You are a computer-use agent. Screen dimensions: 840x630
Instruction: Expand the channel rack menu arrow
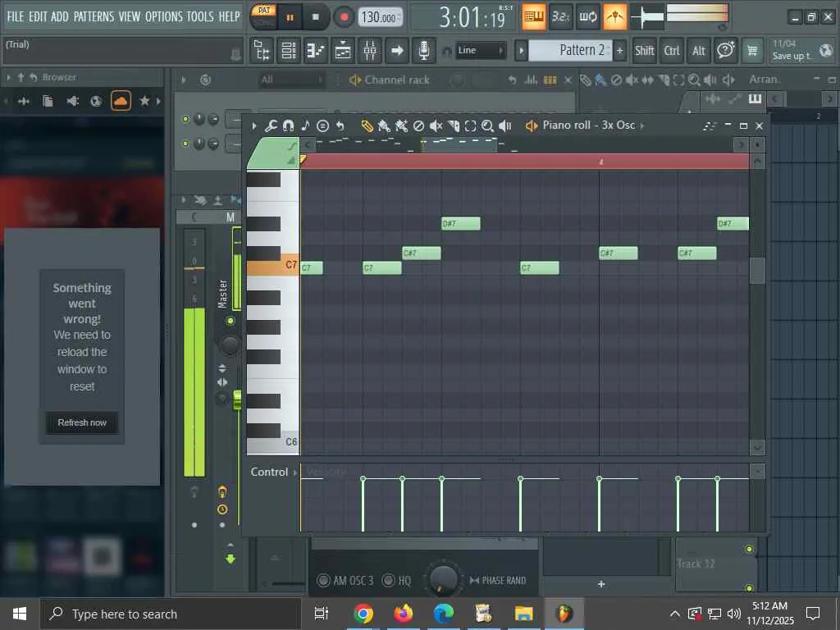[x=184, y=80]
